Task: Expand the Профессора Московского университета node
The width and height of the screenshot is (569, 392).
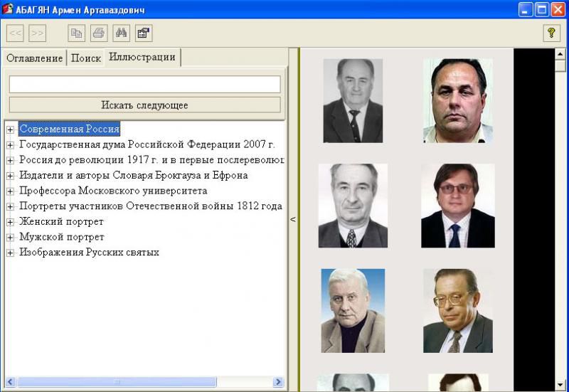Action: tap(10, 191)
